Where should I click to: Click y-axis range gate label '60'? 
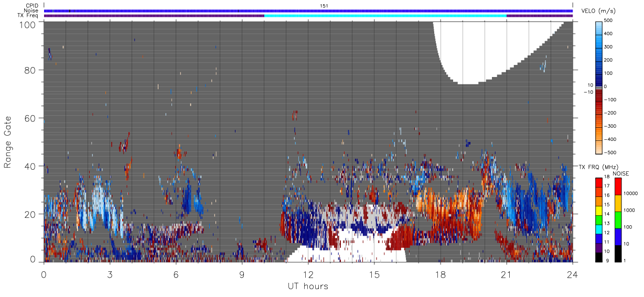pyautogui.click(x=30, y=118)
